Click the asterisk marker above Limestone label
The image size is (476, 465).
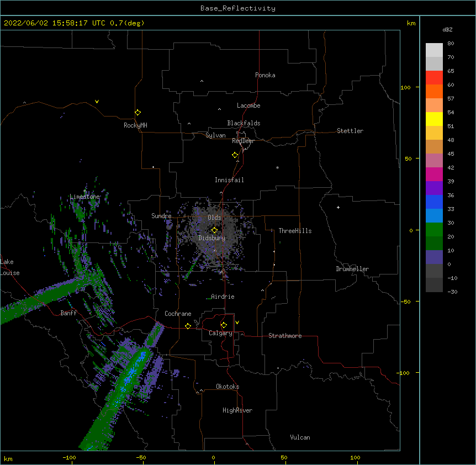tap(84, 191)
